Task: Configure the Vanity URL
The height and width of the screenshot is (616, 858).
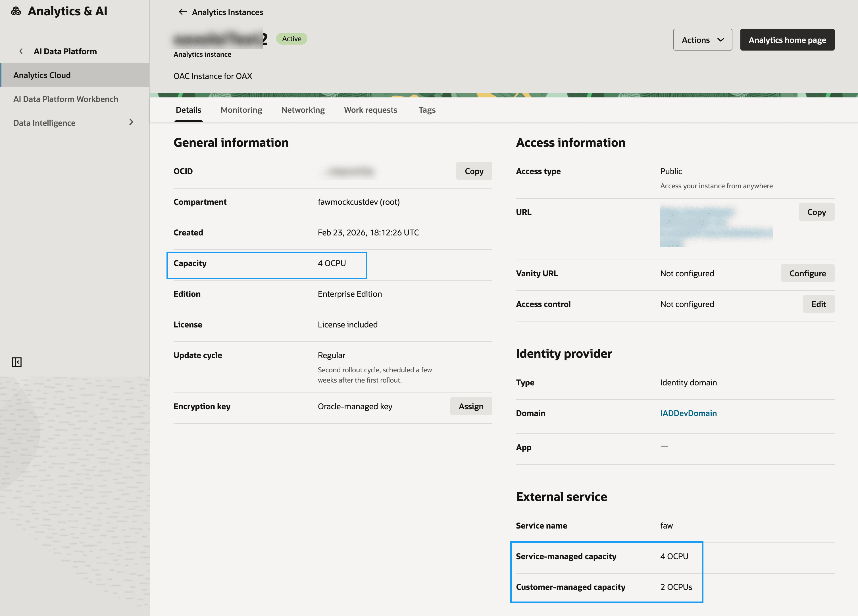Action: point(808,273)
